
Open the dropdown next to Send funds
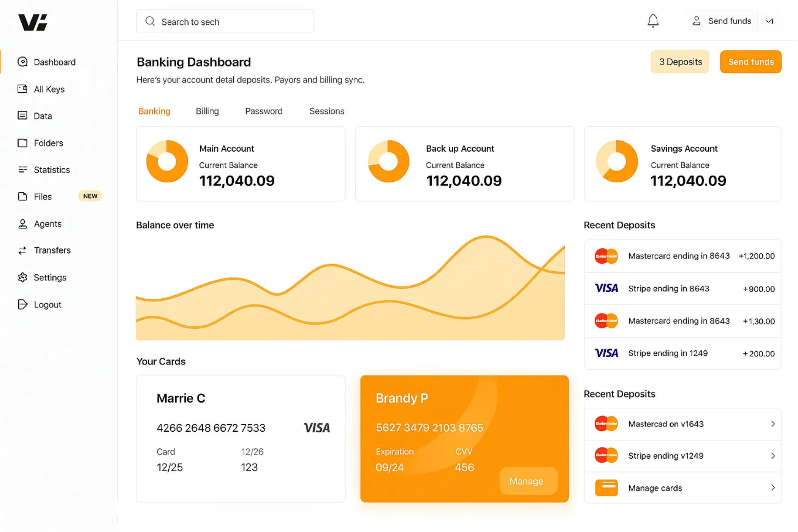[x=769, y=21]
